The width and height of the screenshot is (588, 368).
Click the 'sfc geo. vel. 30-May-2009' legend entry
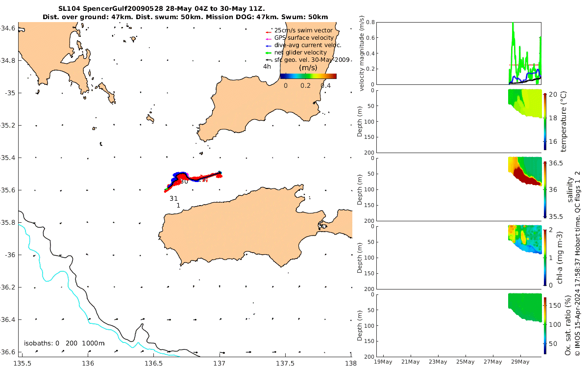(307, 59)
